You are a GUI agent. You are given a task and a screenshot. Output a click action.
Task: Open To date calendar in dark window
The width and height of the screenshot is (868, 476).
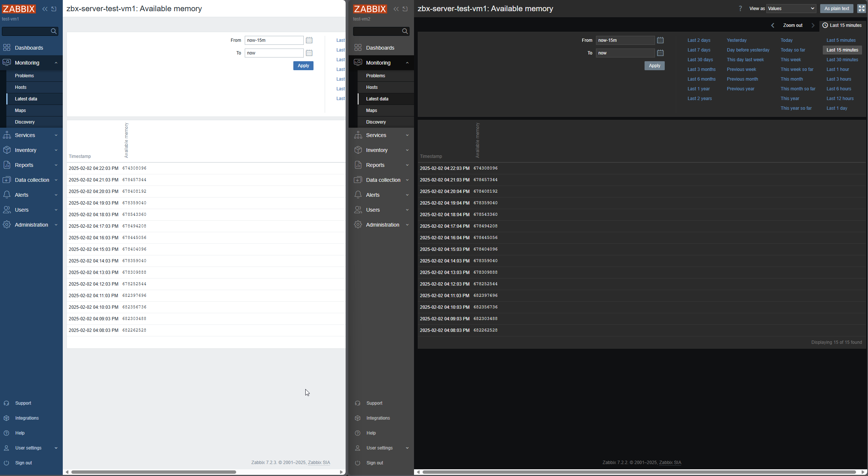pos(660,53)
